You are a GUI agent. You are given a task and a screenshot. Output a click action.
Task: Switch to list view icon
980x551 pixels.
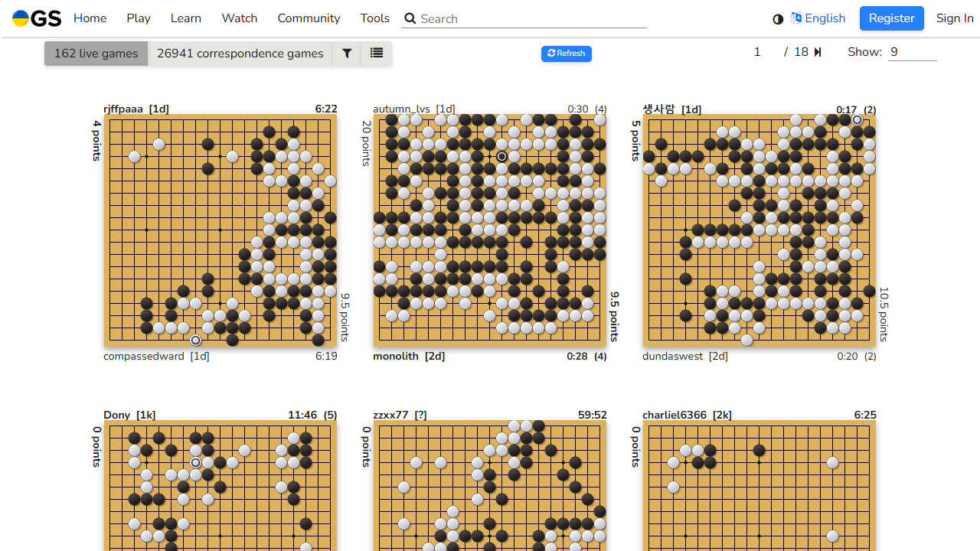click(x=377, y=54)
